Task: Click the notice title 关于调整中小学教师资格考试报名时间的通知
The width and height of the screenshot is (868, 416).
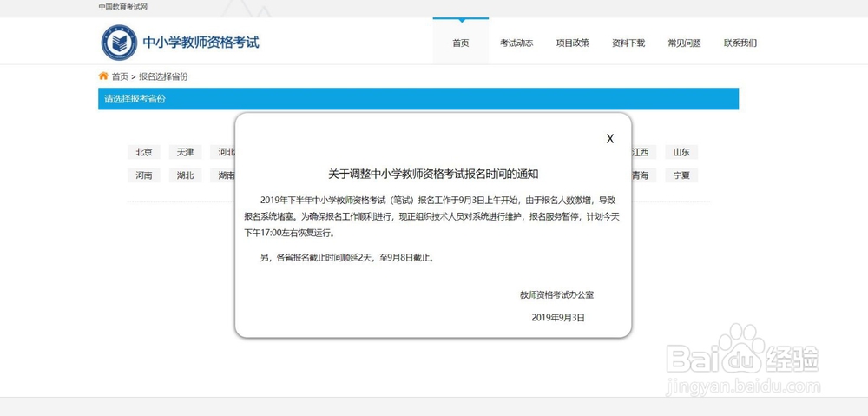Action: (433, 174)
